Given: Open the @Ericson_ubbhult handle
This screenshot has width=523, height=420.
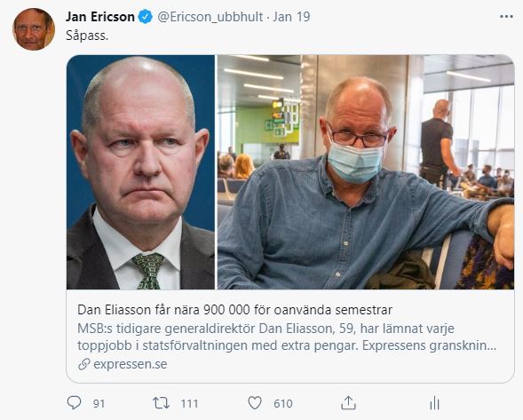Looking at the screenshot, I should [210, 17].
